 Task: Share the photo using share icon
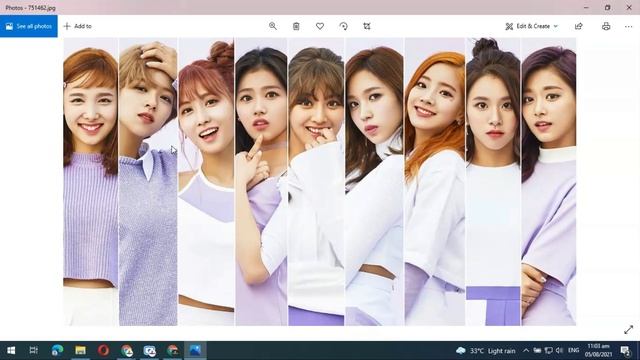(578, 26)
